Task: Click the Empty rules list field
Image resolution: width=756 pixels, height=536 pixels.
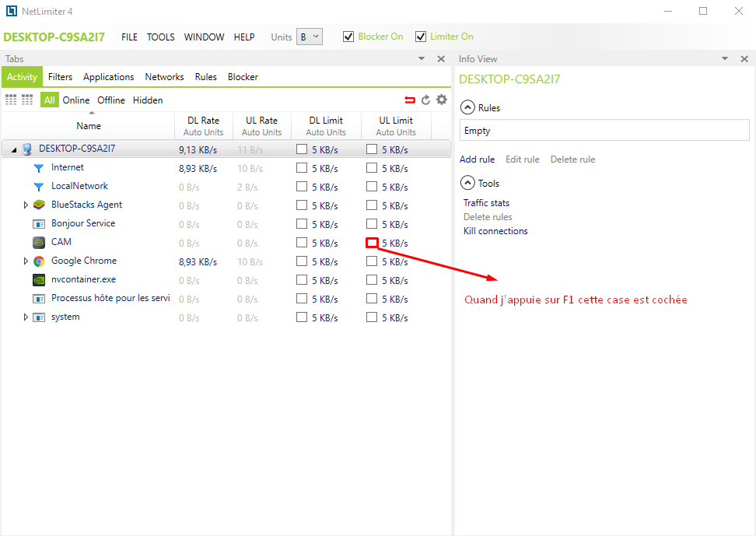Action: (x=604, y=130)
